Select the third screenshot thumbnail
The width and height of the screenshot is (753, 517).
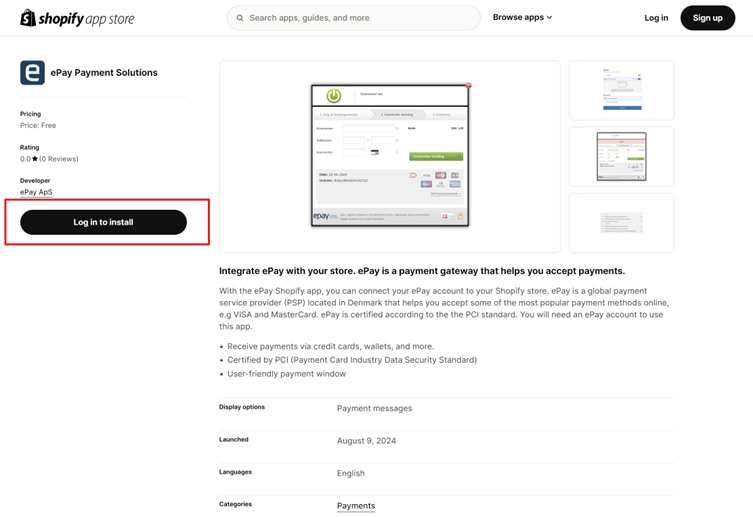(621, 222)
